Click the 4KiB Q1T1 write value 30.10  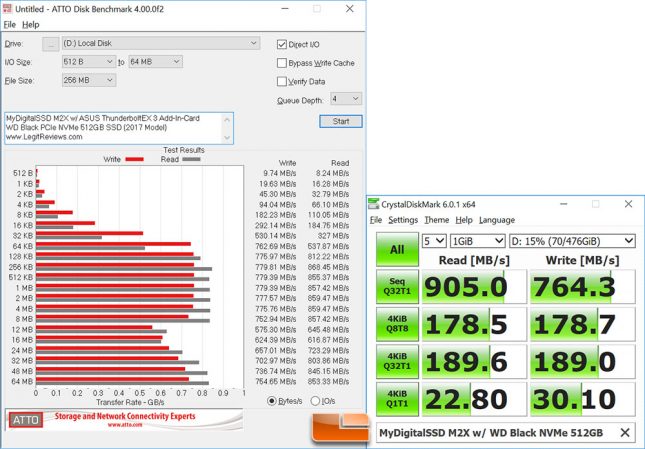coord(582,399)
